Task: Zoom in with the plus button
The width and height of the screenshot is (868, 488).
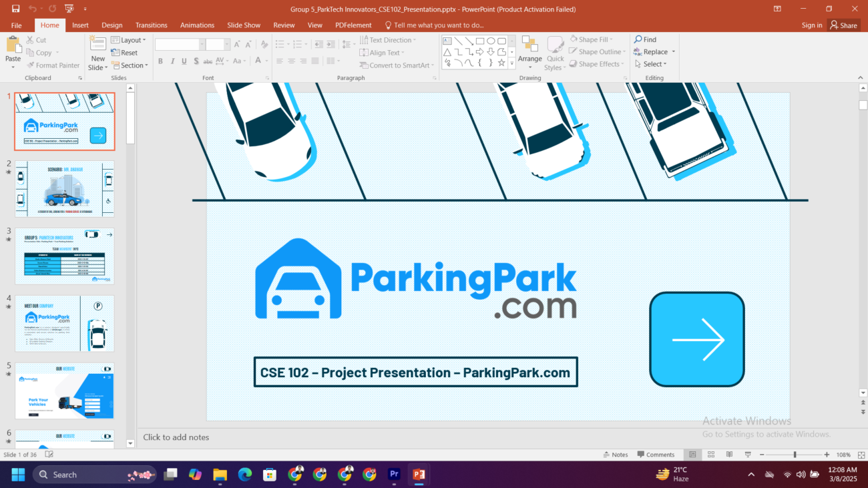Action: point(827,455)
